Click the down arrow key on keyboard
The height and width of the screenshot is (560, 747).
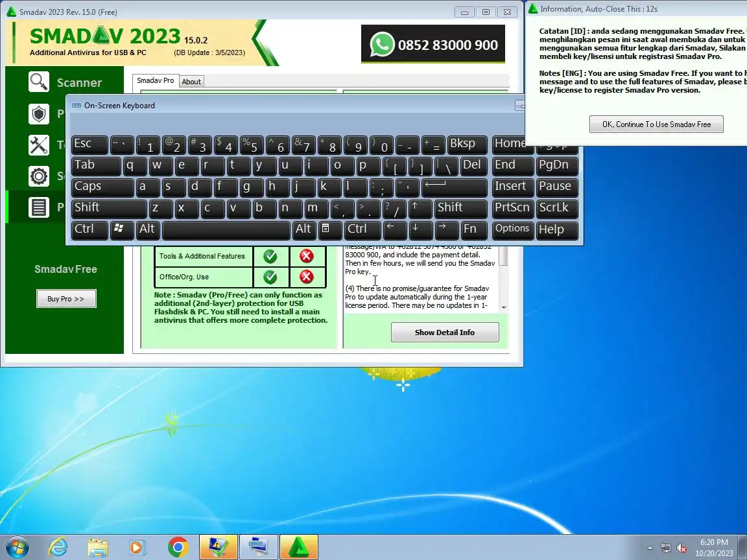point(420,230)
